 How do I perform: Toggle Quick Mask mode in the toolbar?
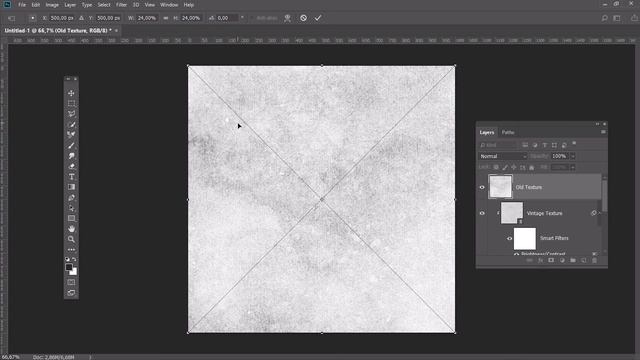[x=71, y=282]
